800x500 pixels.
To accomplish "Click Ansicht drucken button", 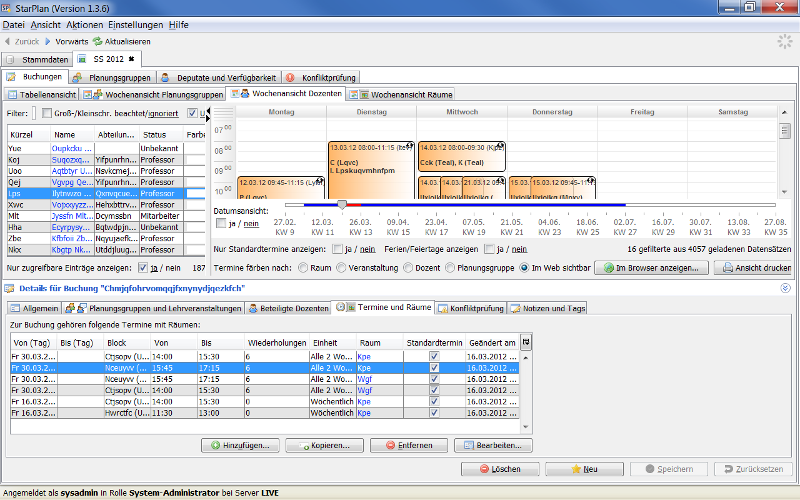I will [x=754, y=268].
